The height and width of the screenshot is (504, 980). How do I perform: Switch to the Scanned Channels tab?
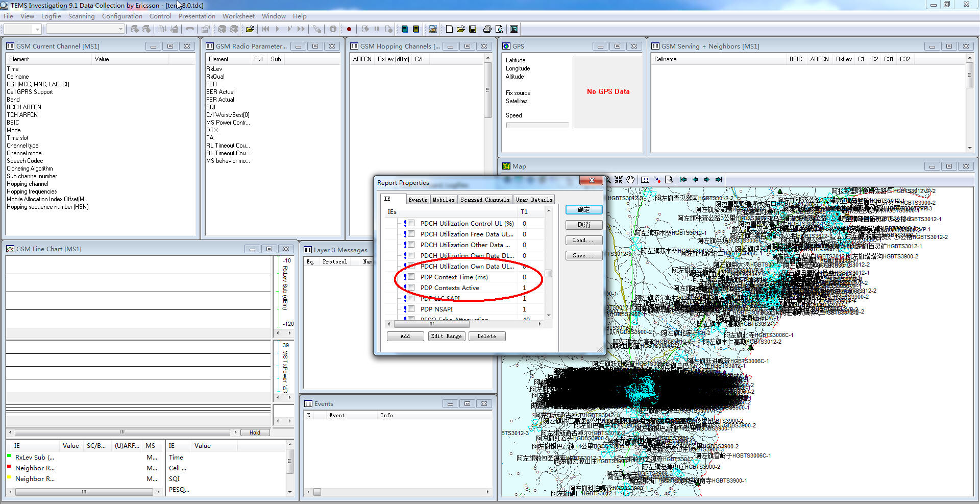tap(485, 200)
